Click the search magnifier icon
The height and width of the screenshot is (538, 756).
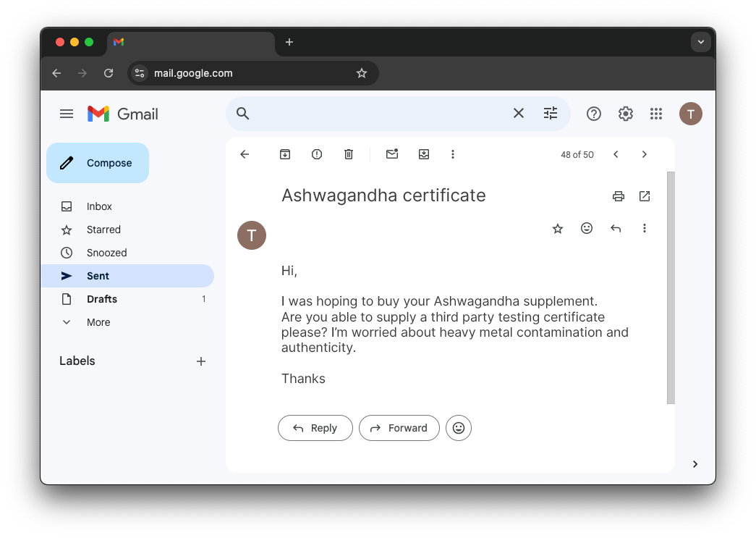pyautogui.click(x=242, y=114)
